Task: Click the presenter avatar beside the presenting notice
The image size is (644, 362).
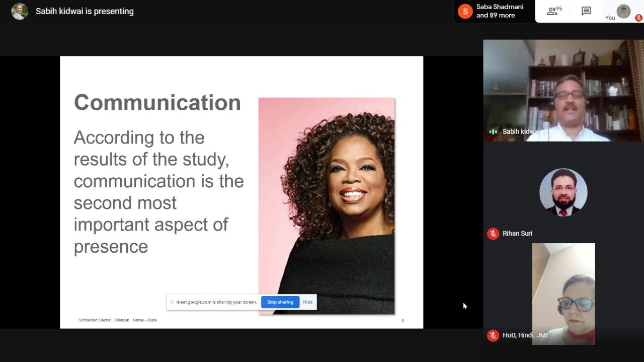Action: [20, 11]
